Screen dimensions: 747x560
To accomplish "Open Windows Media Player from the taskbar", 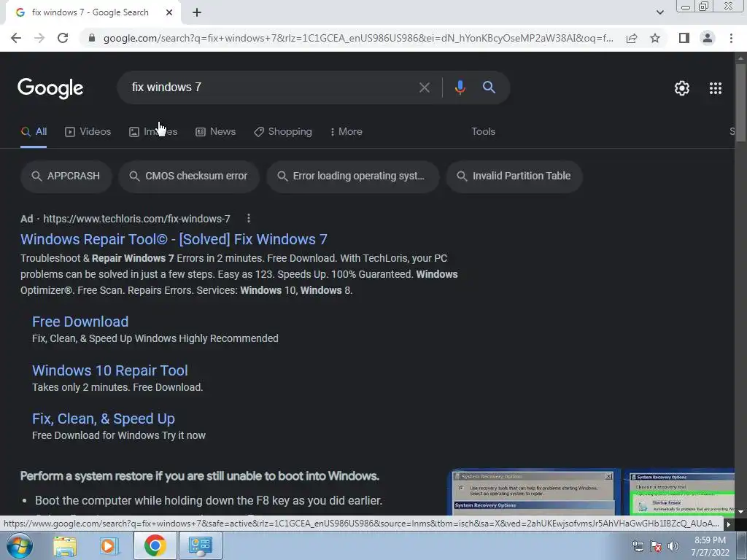I will pos(108,545).
